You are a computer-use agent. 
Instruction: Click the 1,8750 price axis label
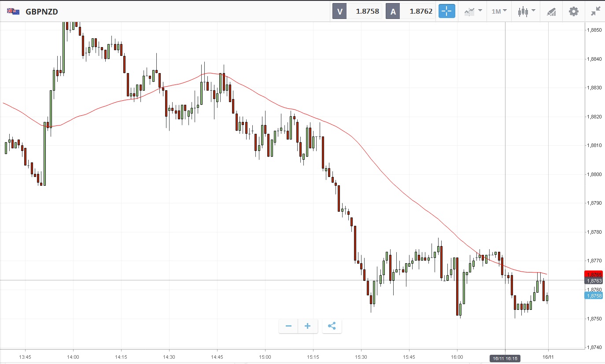pyautogui.click(x=594, y=318)
